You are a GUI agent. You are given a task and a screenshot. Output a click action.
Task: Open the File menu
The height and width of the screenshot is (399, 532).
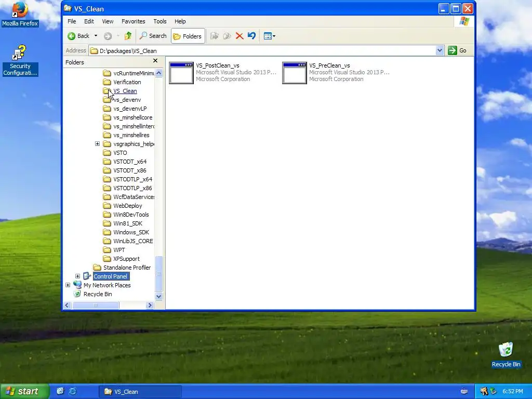72,21
